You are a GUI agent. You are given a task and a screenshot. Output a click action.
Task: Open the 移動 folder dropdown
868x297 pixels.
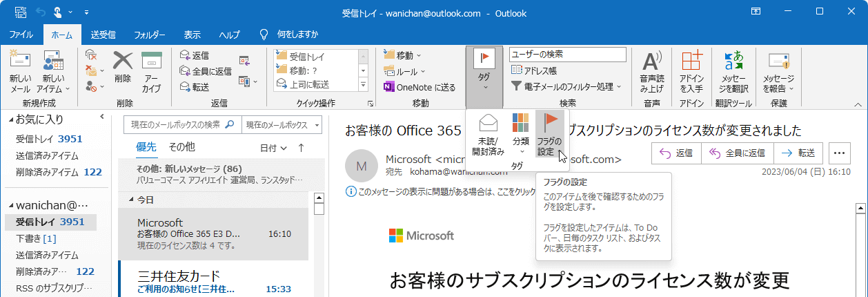coord(403,55)
